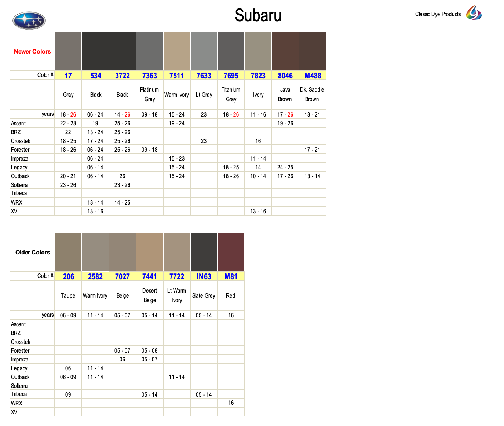
Task: Click Tribeca row in Older Colors table
Action: (x=127, y=394)
